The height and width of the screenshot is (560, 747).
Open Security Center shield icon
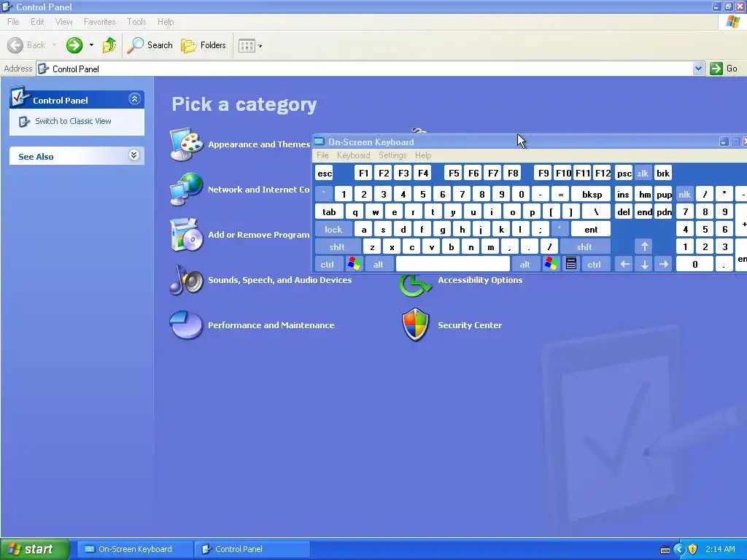coord(415,325)
